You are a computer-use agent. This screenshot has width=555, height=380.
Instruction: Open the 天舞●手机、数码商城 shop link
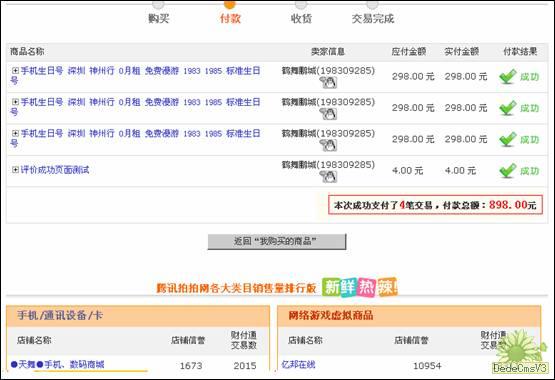pos(58,364)
